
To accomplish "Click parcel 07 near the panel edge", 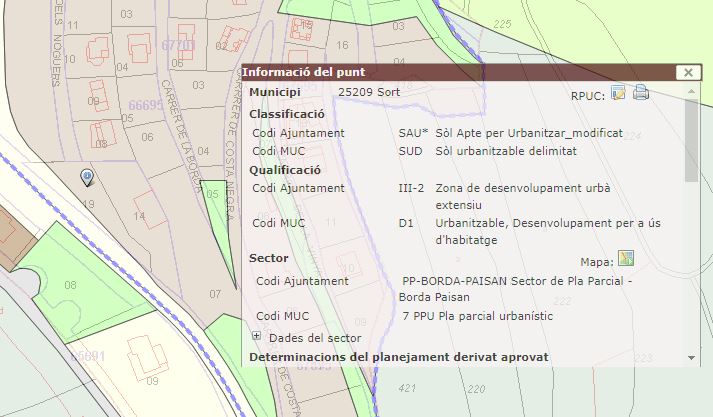I will (x=214, y=294).
